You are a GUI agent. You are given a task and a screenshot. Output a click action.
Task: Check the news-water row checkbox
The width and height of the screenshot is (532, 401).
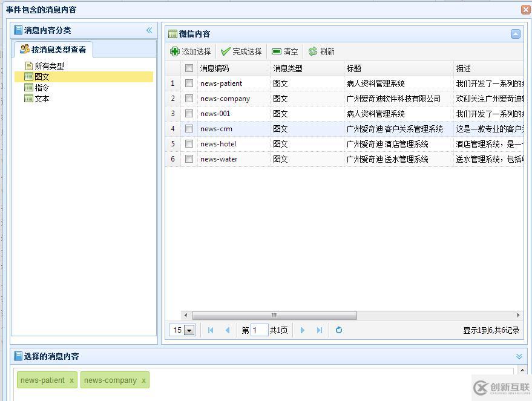coord(189,159)
